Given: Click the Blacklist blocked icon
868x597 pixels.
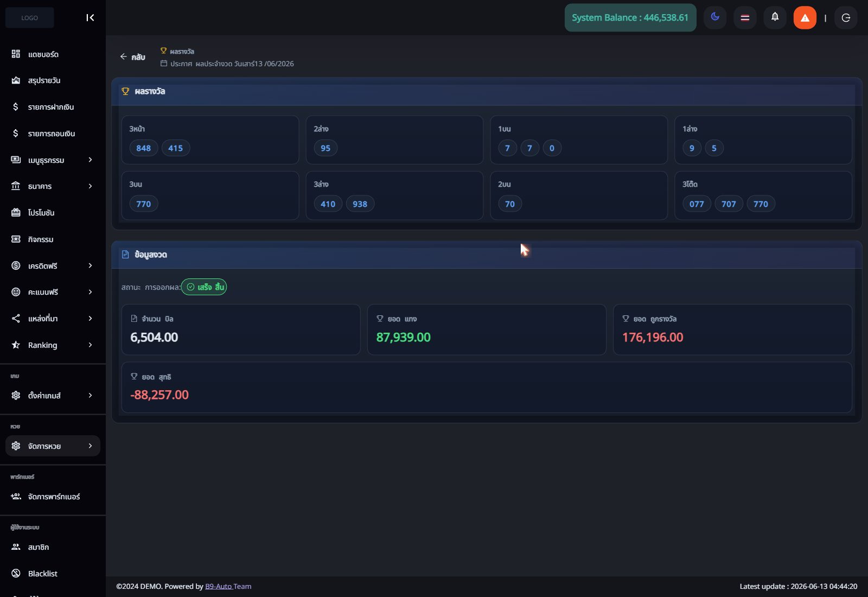Looking at the screenshot, I should pyautogui.click(x=16, y=573).
